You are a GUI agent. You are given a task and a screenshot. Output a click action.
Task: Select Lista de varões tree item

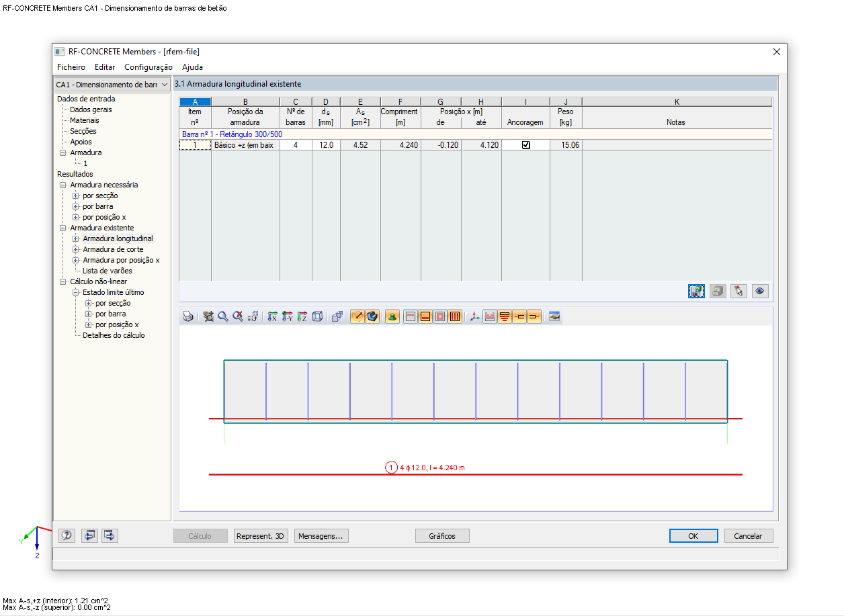108,271
